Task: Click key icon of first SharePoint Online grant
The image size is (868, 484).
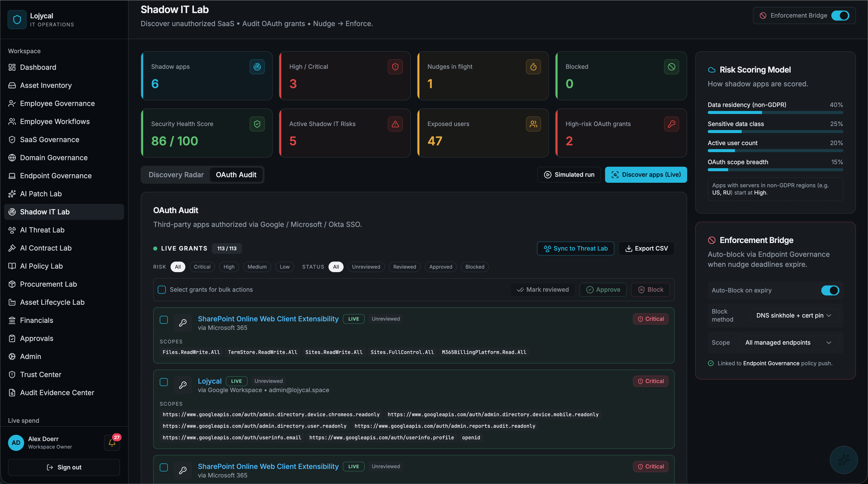Action: (x=183, y=323)
